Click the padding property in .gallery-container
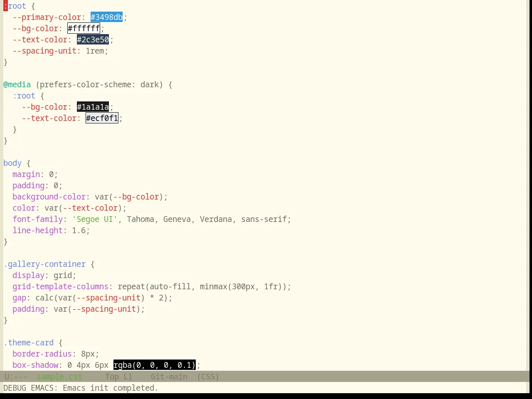 pyautogui.click(x=28, y=309)
